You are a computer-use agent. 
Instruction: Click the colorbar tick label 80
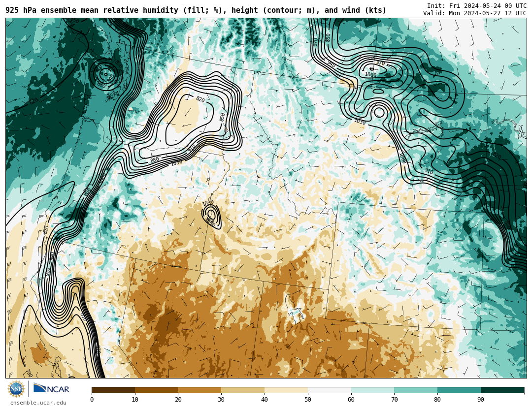tap(437, 400)
